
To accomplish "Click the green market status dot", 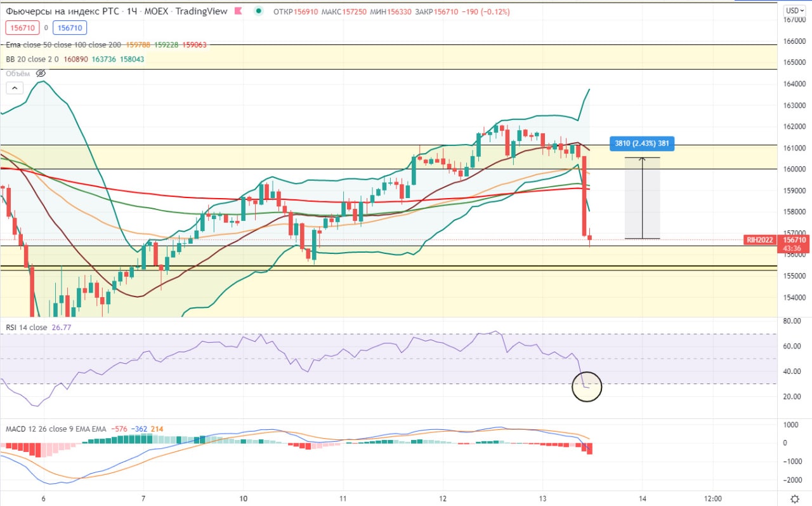I will (x=259, y=11).
